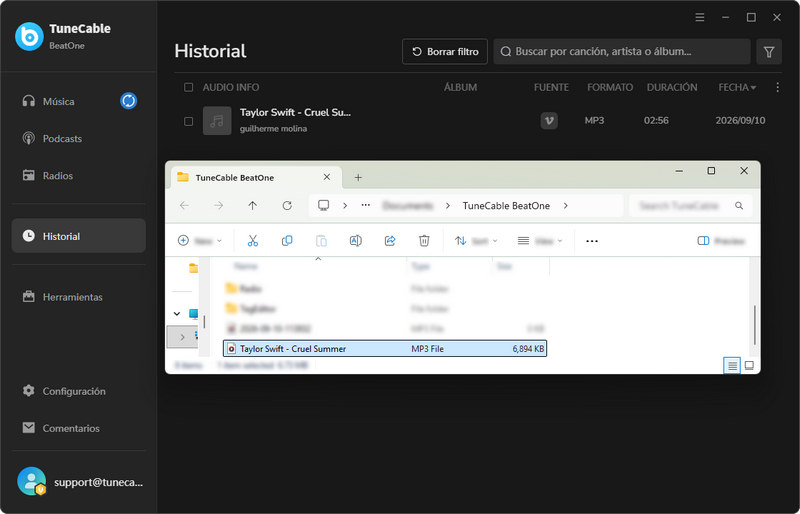Toggle the select-all checkbox next to AUDIO INFO
800x514 pixels.
click(x=188, y=87)
